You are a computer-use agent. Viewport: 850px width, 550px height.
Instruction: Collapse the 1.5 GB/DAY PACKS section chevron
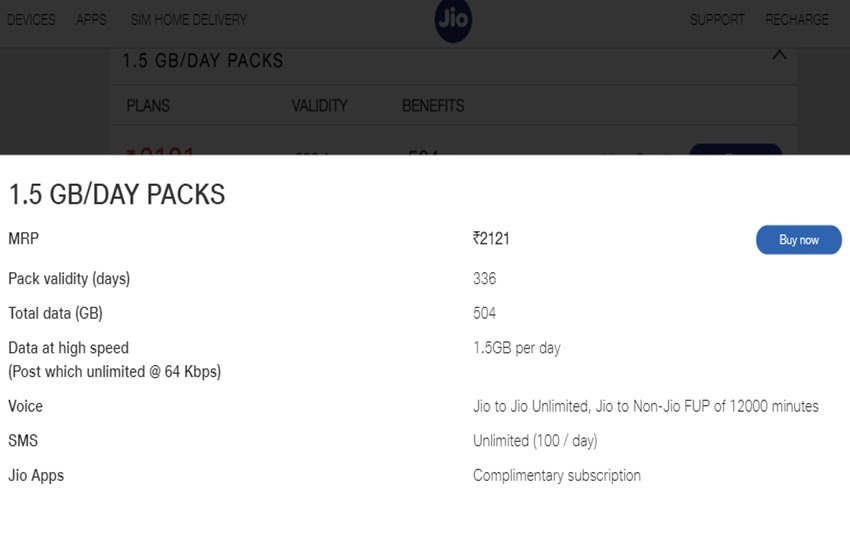(779, 56)
